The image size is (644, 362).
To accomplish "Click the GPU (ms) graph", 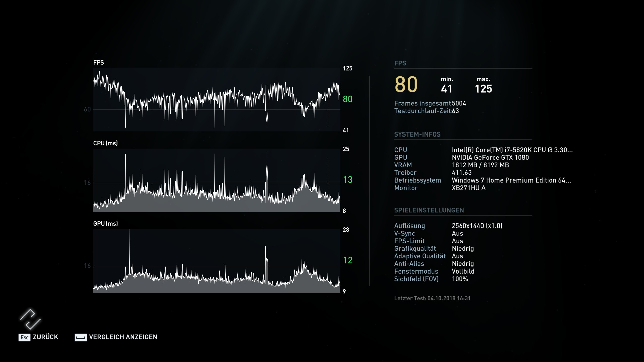I will tap(217, 261).
